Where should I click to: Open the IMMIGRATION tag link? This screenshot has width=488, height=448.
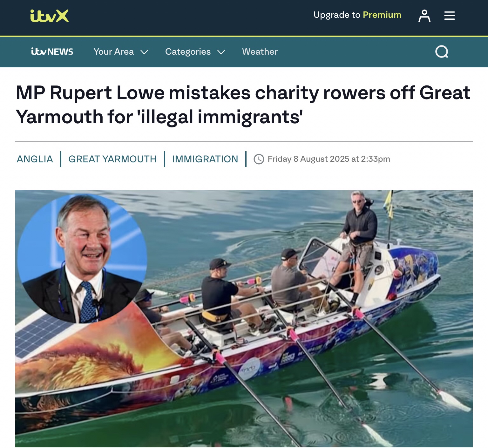coord(205,159)
